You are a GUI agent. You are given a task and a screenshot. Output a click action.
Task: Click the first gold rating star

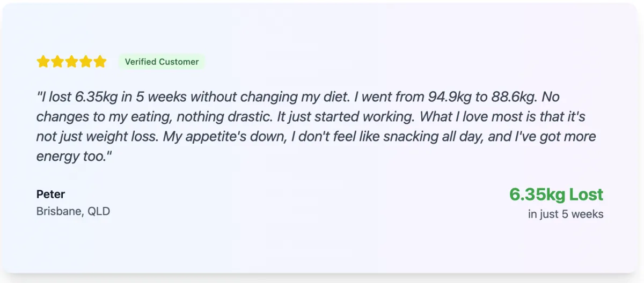pos(43,62)
